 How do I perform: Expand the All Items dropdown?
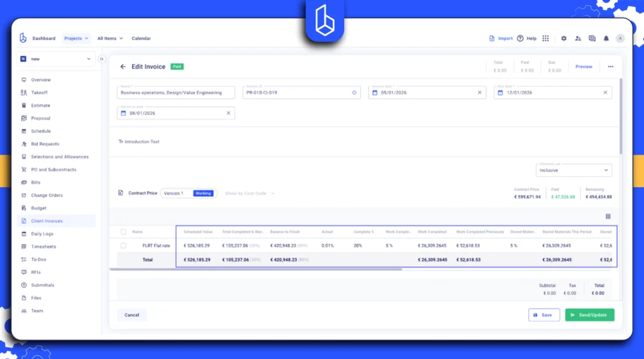click(x=110, y=38)
